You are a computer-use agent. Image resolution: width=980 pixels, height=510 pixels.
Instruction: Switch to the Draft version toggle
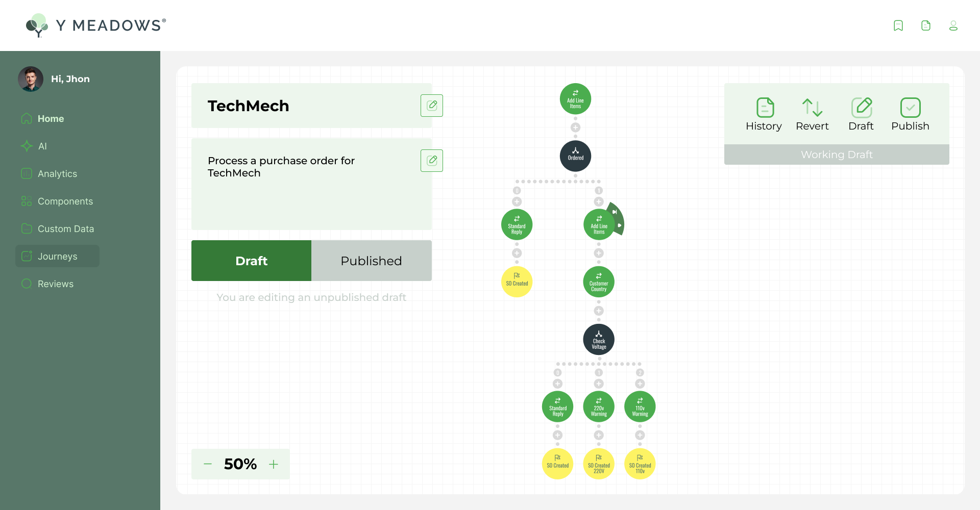(x=251, y=261)
